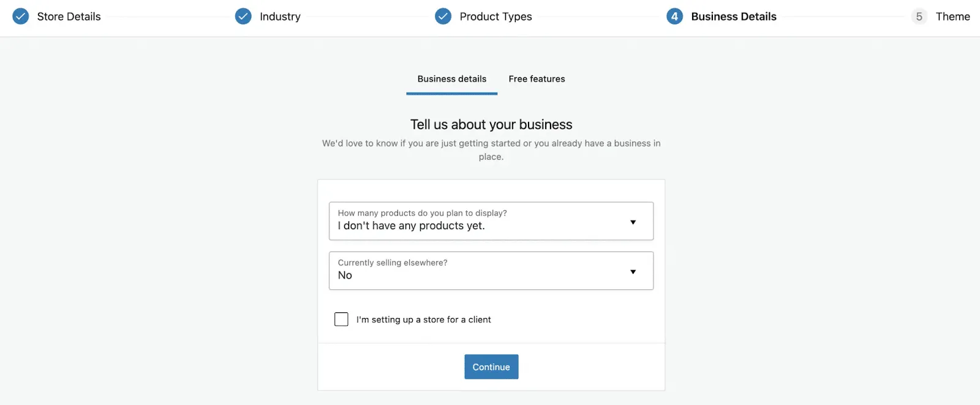Screen dimensions: 980x405
Task: Click arrow on selling elsewhere dropdown
Action: tap(633, 271)
